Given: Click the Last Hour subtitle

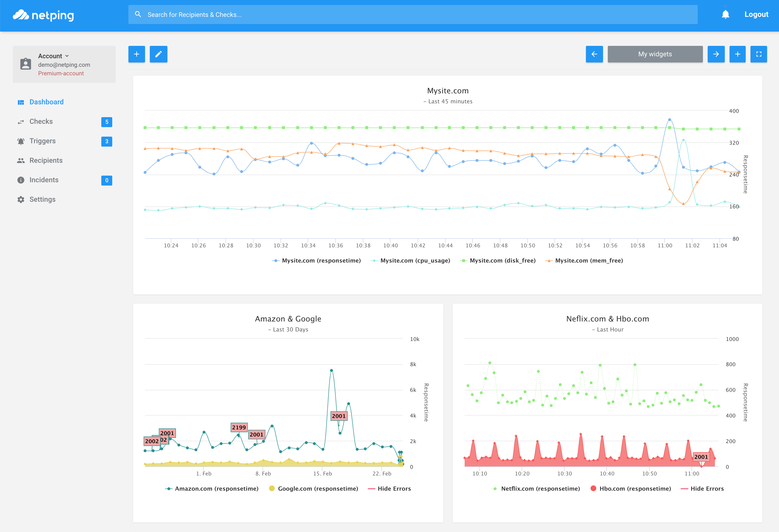Looking at the screenshot, I should pyautogui.click(x=607, y=329).
